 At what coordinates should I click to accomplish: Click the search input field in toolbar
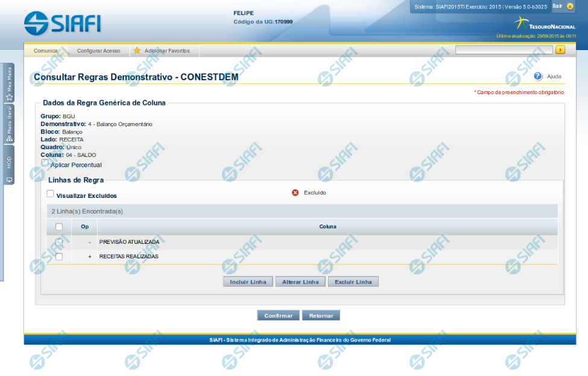[x=504, y=50]
